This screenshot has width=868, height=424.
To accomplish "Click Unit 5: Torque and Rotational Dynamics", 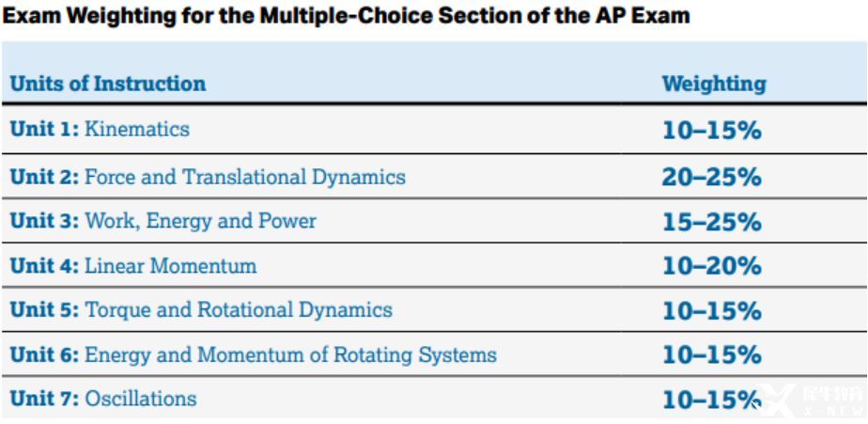I will pyautogui.click(x=201, y=309).
